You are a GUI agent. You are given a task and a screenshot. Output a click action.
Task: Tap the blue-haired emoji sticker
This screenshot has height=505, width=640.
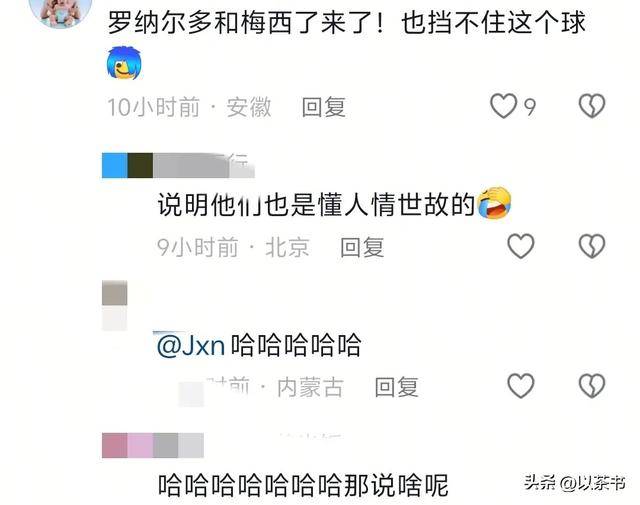pyautogui.click(x=124, y=63)
